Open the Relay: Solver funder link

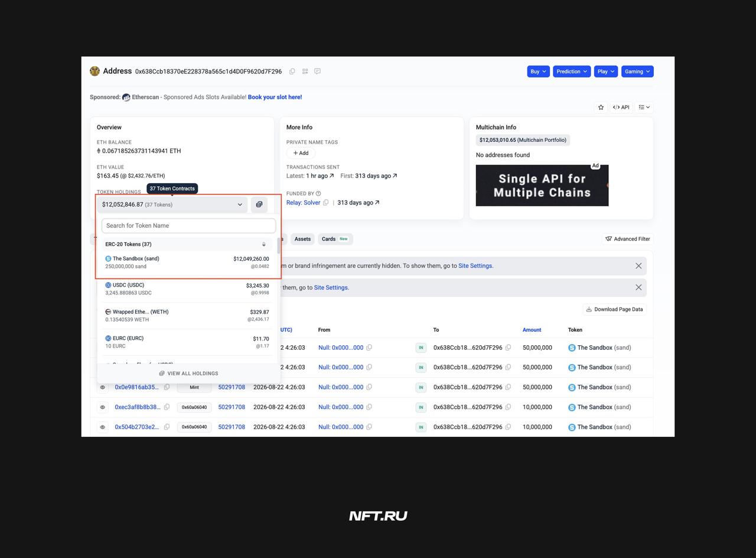[303, 203]
